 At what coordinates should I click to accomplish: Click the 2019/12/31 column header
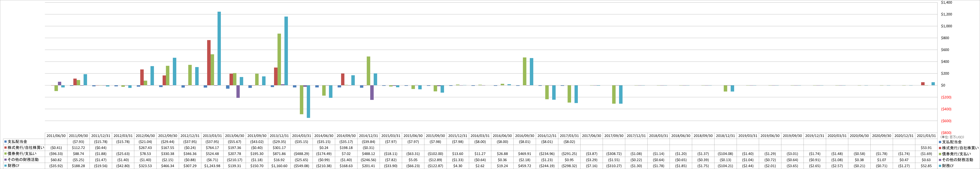[x=815, y=136]
